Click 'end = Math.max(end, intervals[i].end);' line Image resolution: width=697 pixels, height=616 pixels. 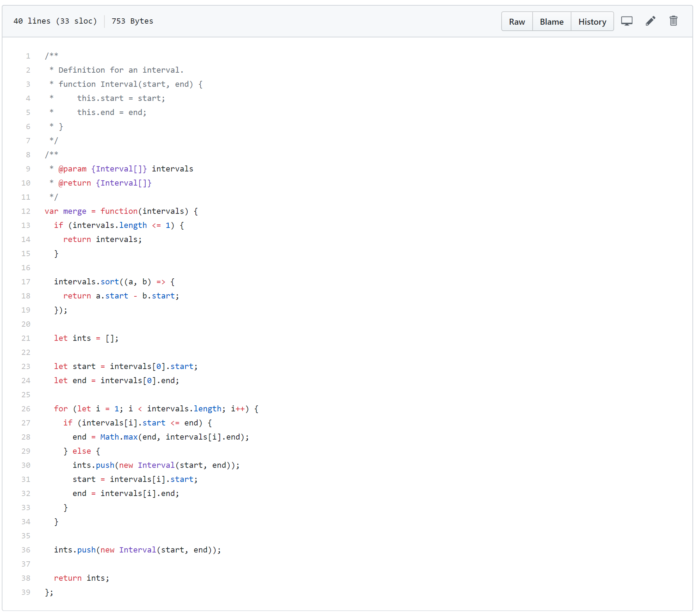pos(160,437)
